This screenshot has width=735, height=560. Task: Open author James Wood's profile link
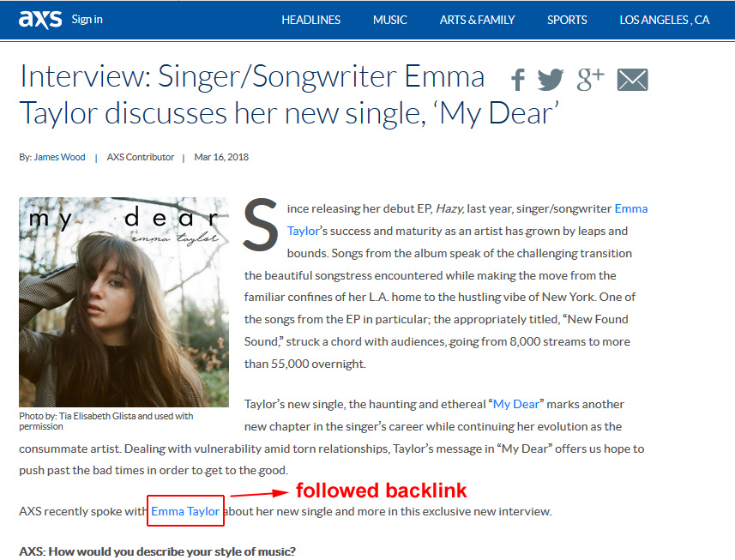point(59,157)
